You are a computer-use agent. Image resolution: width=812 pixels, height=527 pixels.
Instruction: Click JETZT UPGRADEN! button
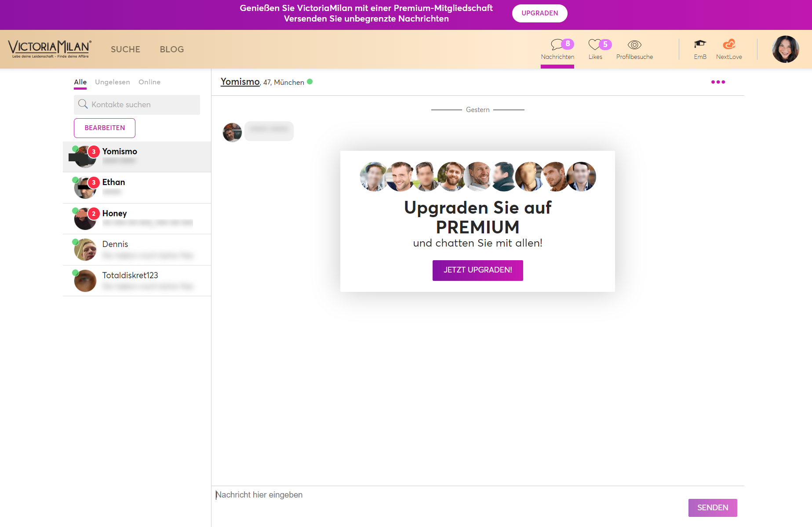coord(478,270)
